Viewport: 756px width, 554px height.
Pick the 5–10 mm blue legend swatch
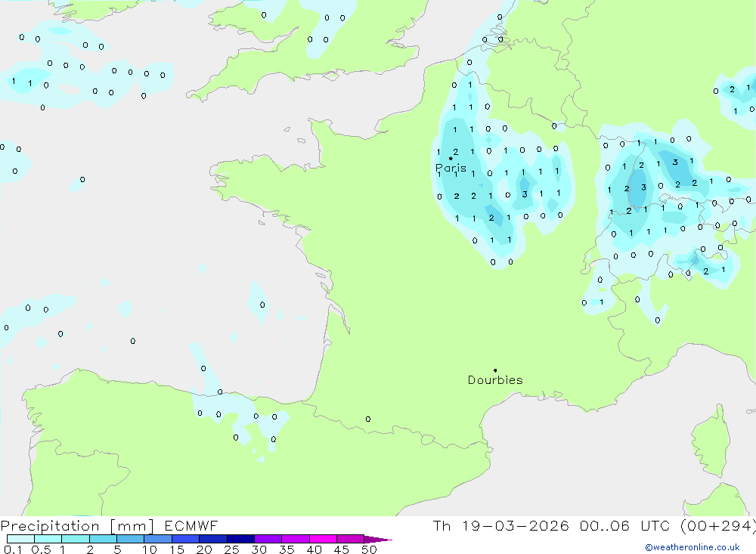pos(131,539)
